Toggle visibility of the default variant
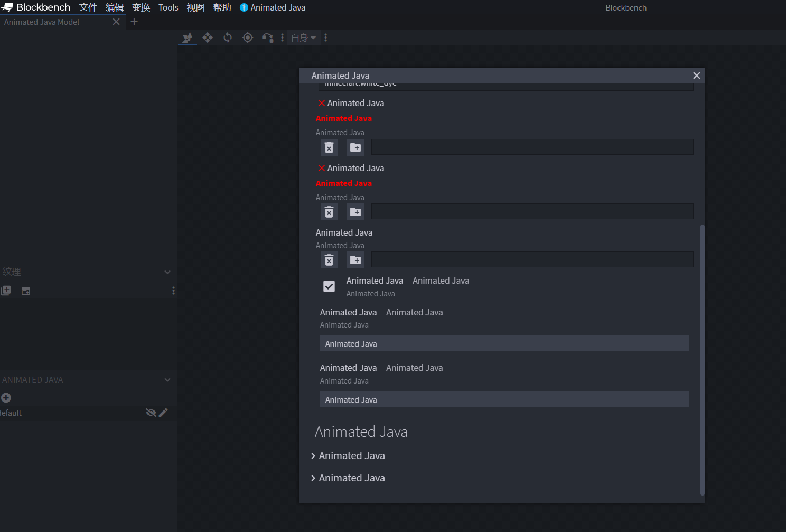The width and height of the screenshot is (786, 532). click(x=151, y=413)
